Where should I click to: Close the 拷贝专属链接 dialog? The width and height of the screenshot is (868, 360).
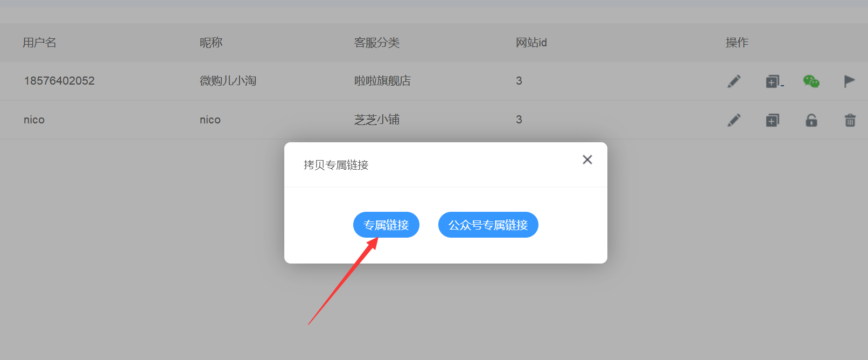pyautogui.click(x=587, y=160)
